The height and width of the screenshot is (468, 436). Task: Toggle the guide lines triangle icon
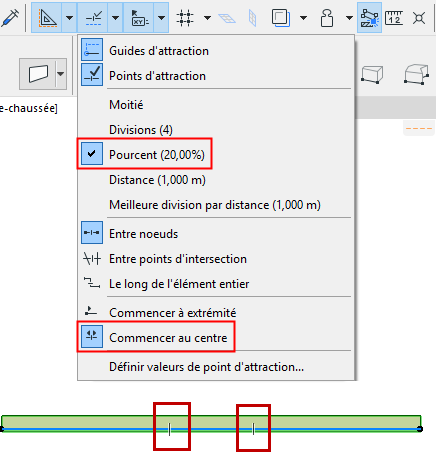point(47,18)
